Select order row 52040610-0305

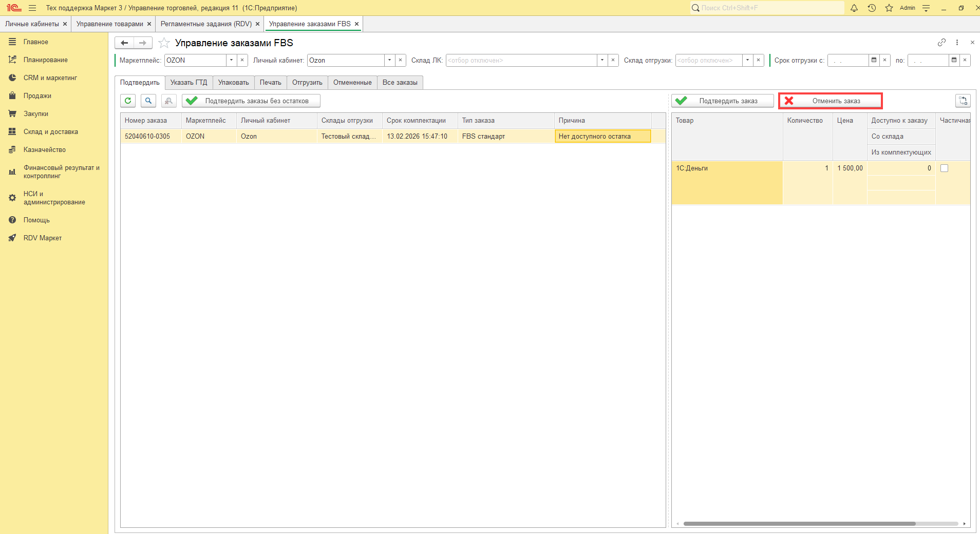click(147, 137)
